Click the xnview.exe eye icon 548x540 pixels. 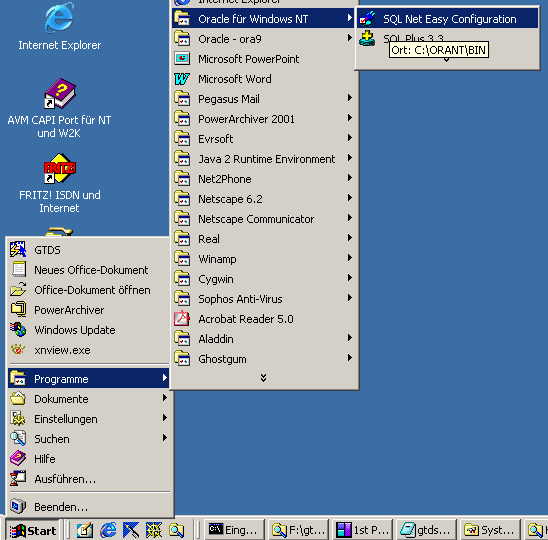[18, 349]
